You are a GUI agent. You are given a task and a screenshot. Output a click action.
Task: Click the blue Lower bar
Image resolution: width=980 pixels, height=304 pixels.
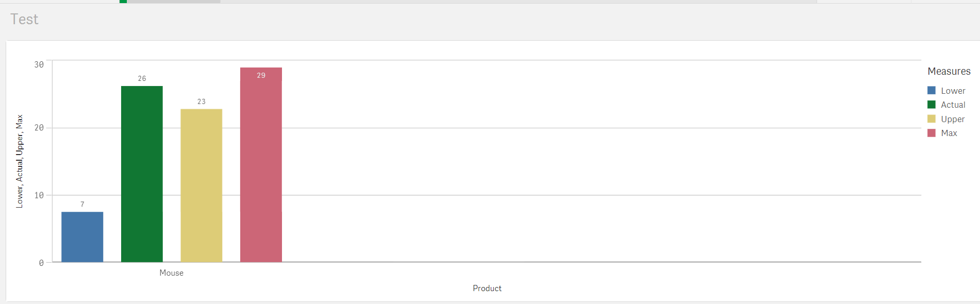(x=82, y=237)
